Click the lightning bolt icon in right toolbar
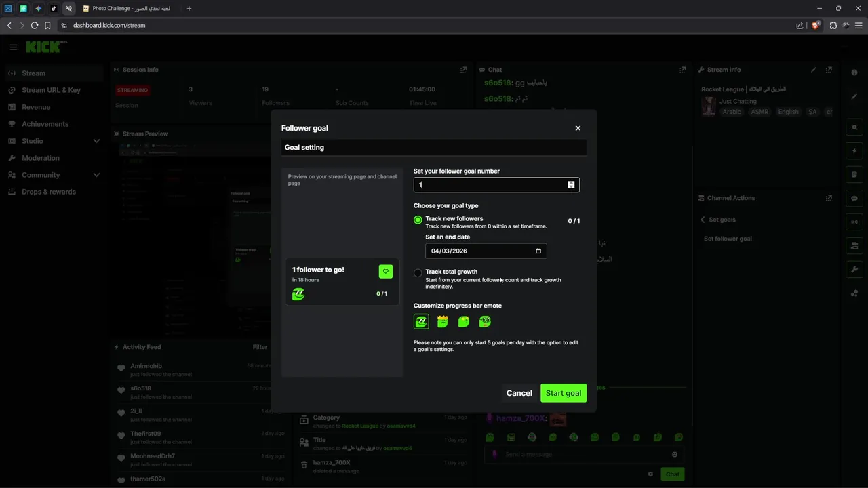Screen dimensions: 868x488 click(x=854, y=151)
